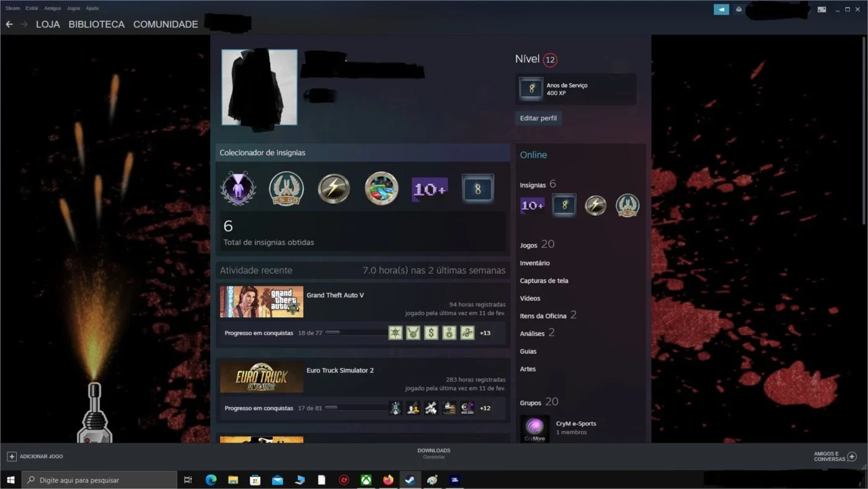Open the Jogos menu
The width and height of the screenshot is (868, 489).
pyautogui.click(x=73, y=9)
